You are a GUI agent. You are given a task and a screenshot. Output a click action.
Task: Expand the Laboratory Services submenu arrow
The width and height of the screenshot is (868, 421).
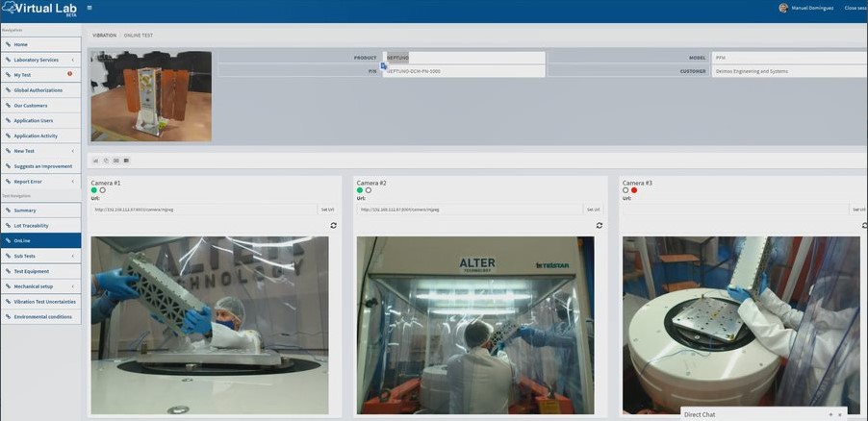[72, 60]
